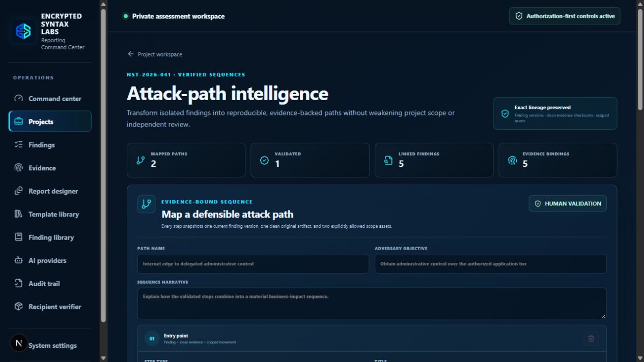This screenshot has width=644, height=362.
Task: Open the Command center sidebar item
Action: (50, 99)
